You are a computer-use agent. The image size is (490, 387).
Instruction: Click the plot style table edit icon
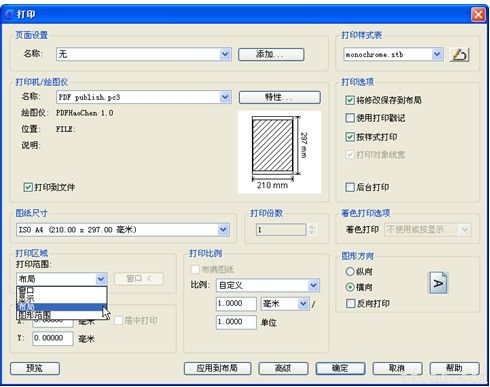click(x=460, y=55)
